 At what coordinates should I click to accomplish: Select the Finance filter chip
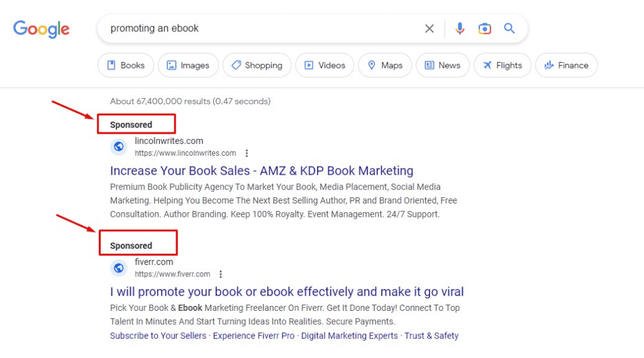[x=566, y=65]
